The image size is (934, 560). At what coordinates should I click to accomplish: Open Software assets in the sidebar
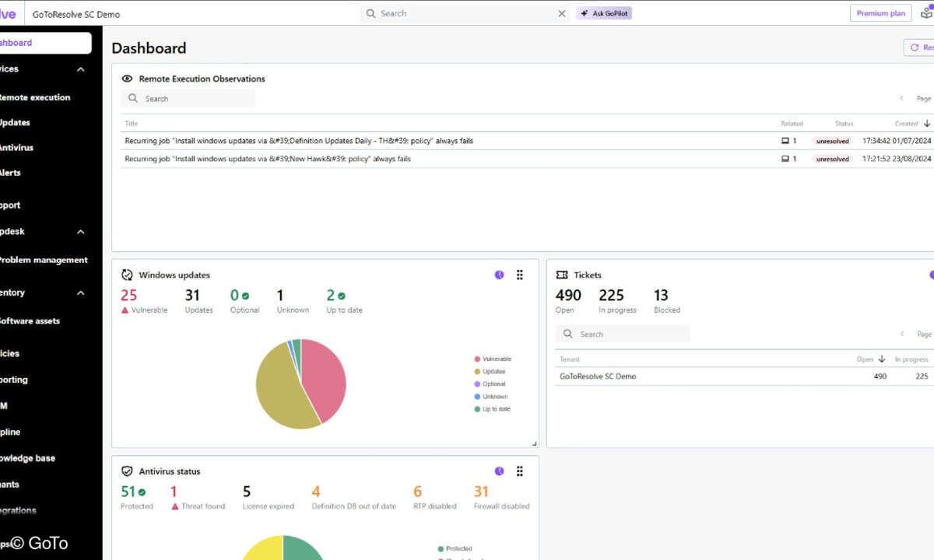click(x=29, y=320)
